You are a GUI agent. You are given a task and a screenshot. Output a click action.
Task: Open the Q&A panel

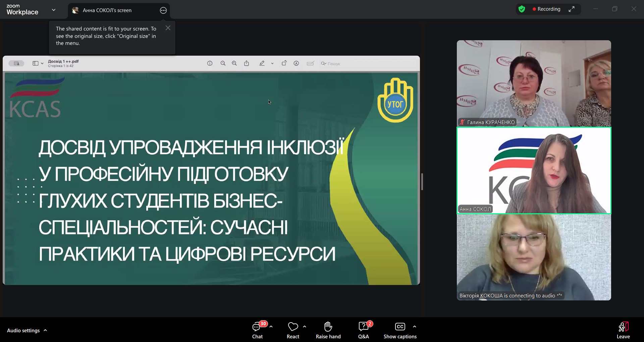point(363,330)
